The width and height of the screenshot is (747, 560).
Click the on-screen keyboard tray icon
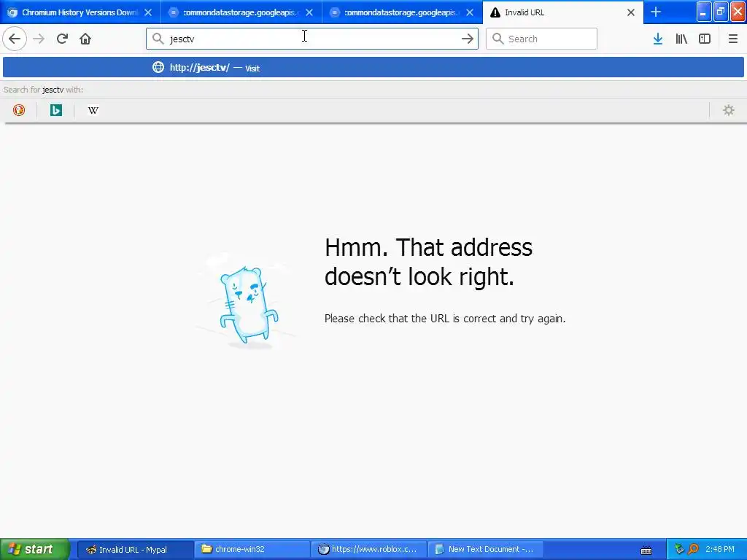pos(646,550)
